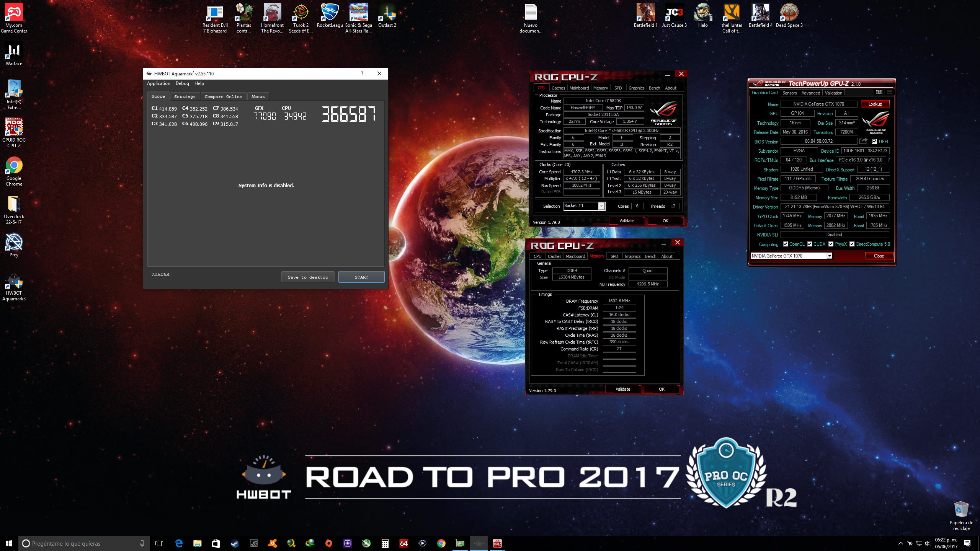980x551 pixels.
Task: Expand the NVIDIA GeForce GTX 1070 dropdown
Action: point(830,256)
